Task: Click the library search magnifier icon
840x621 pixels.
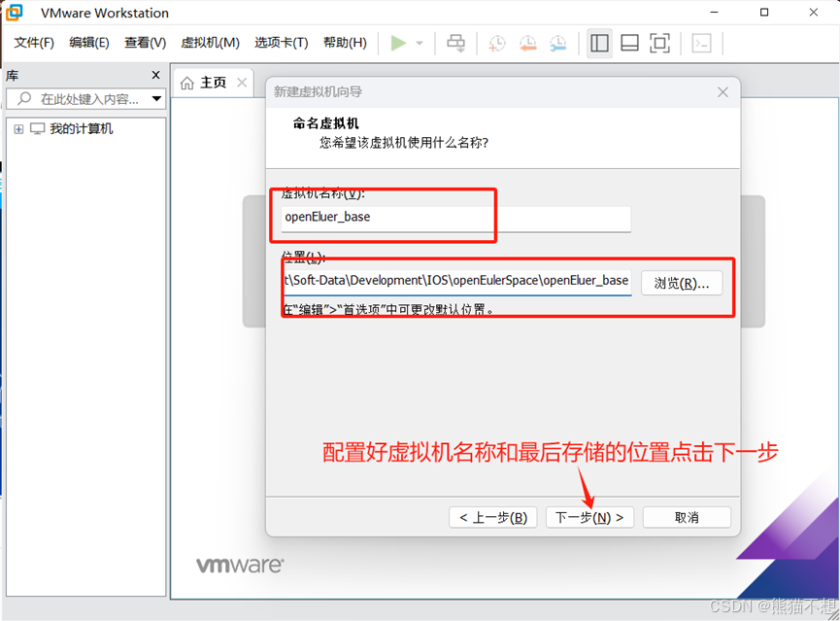Action: pyautogui.click(x=24, y=99)
